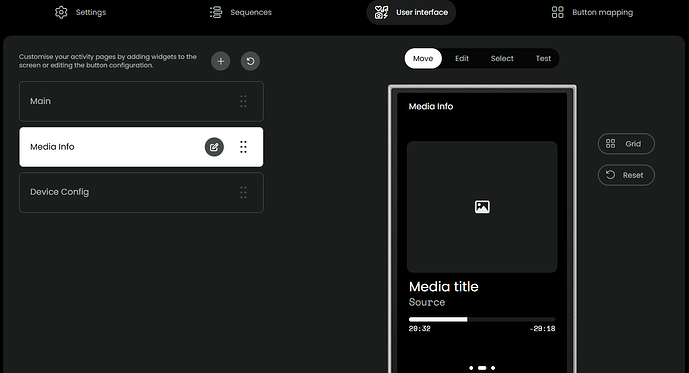Select the Media Info page row

coord(141,147)
